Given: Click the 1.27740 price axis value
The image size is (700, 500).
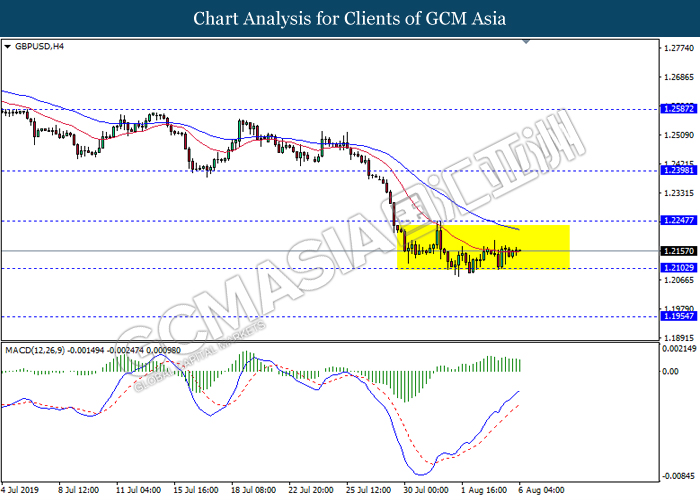Looking at the screenshot, I should pos(679,48).
